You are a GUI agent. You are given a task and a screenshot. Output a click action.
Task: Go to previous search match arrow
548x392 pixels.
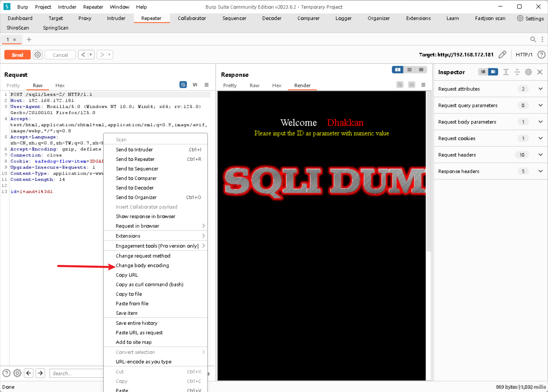tap(29, 373)
